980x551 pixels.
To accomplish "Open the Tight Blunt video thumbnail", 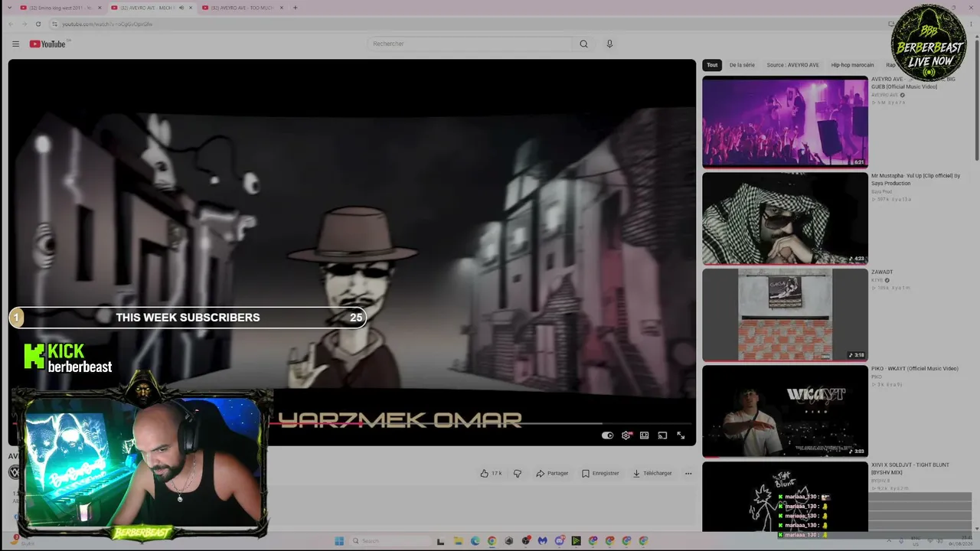I will point(785,497).
